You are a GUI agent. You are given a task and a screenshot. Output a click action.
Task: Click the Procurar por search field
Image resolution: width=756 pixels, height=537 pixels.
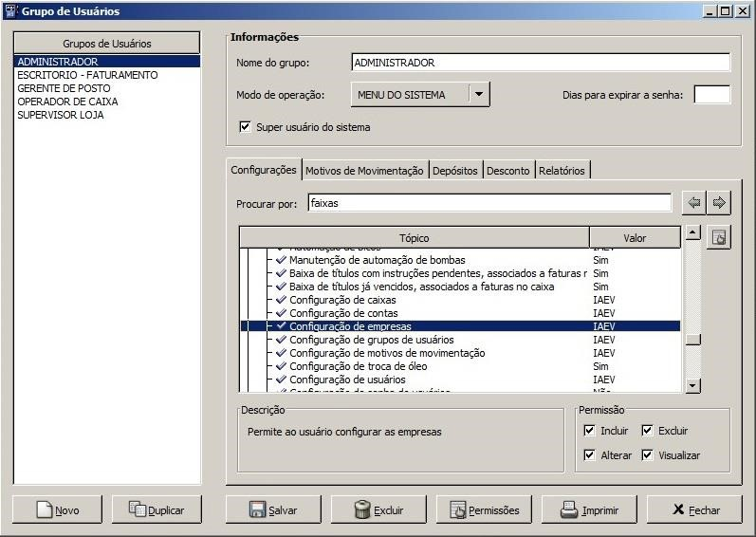(x=489, y=202)
